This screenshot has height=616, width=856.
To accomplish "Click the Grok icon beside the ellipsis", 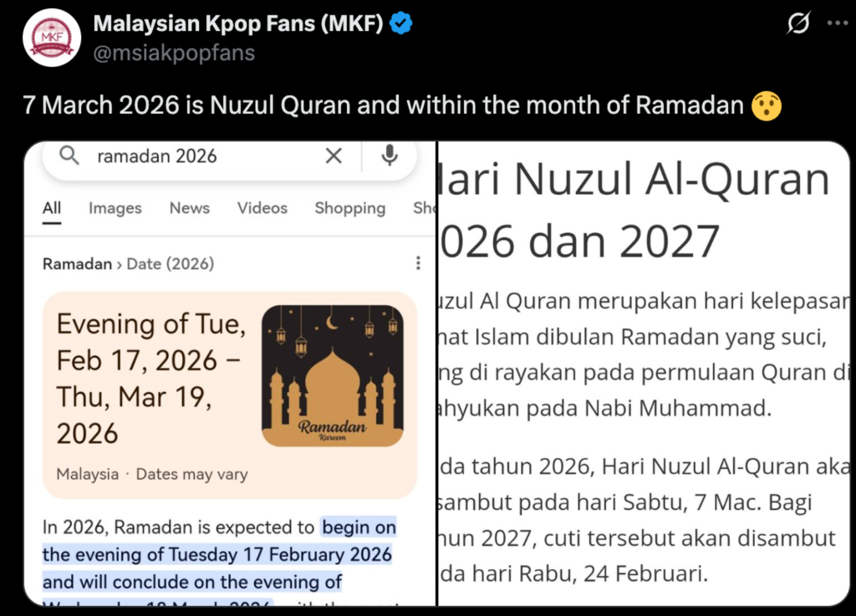I will [798, 24].
